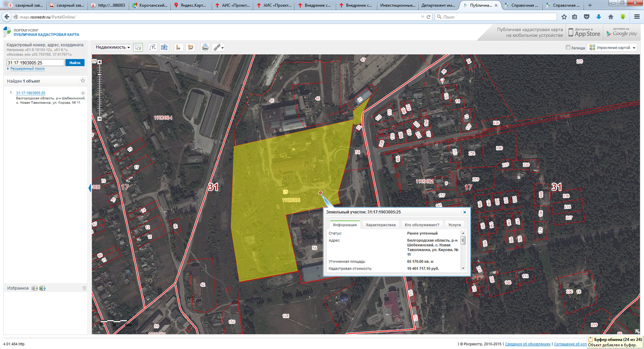Activate the distance measurement tool
Screen dimensions: 644x349
coord(152,47)
